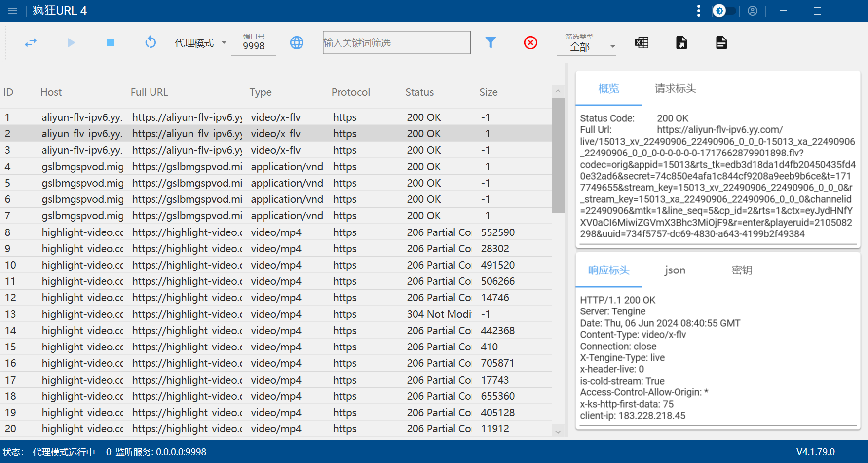
Task: Click the keyword filter input field
Action: [396, 43]
